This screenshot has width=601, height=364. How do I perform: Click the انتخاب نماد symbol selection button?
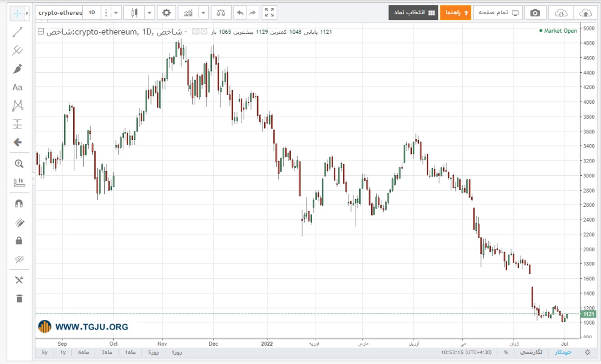pyautogui.click(x=414, y=13)
